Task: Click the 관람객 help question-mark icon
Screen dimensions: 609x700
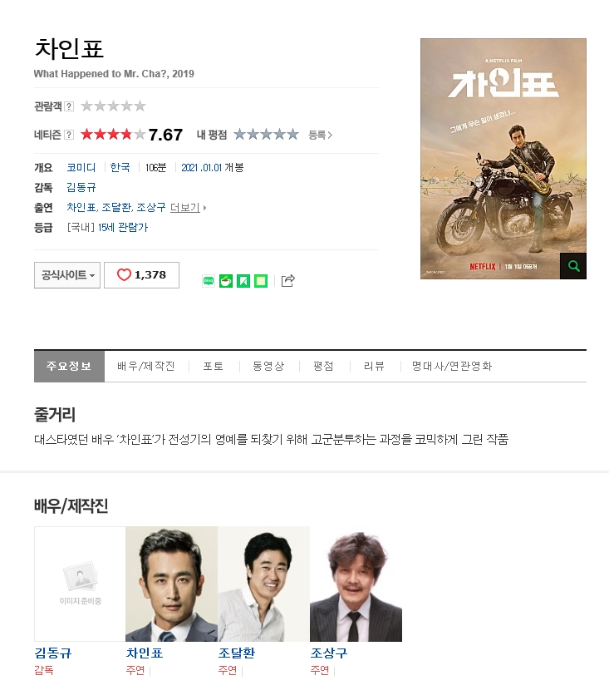Action: click(69, 106)
